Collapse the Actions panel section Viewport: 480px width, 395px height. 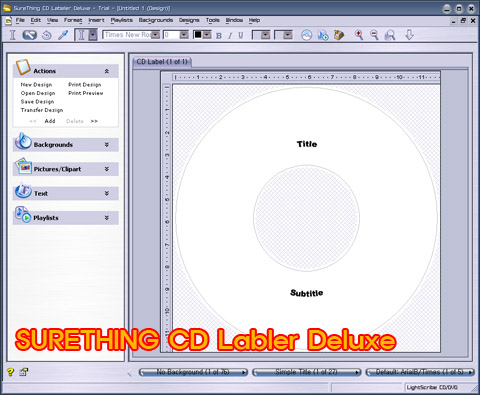107,71
